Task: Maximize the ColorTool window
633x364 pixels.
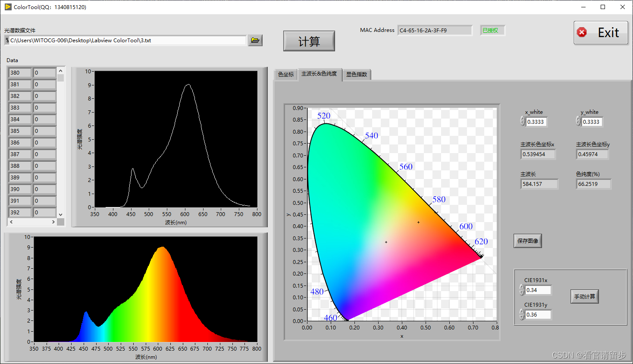Action: pyautogui.click(x=603, y=7)
